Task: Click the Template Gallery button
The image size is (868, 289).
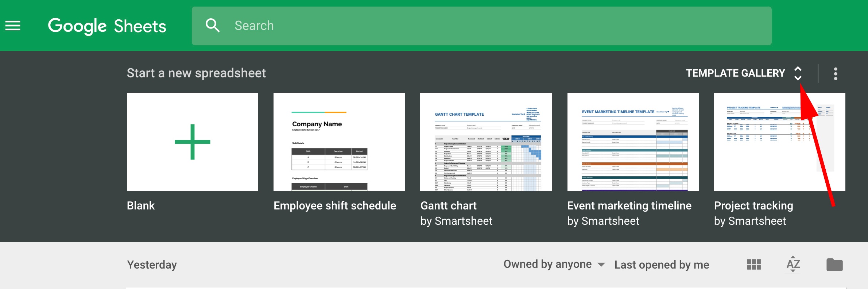Action: [735, 73]
